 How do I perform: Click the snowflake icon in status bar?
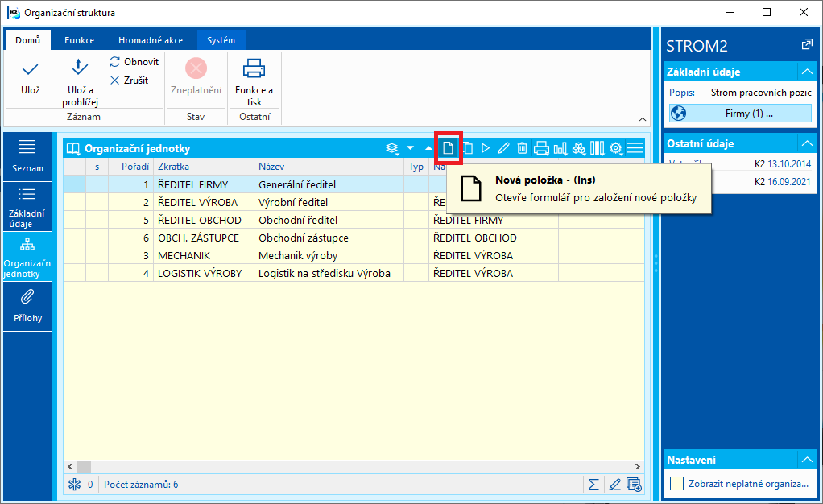[x=75, y=484]
